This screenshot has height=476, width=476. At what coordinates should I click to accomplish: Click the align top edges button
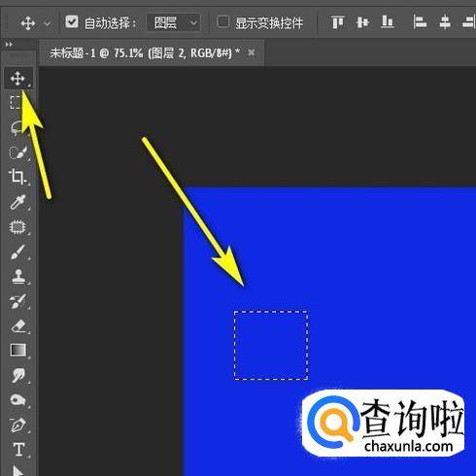coord(338,22)
